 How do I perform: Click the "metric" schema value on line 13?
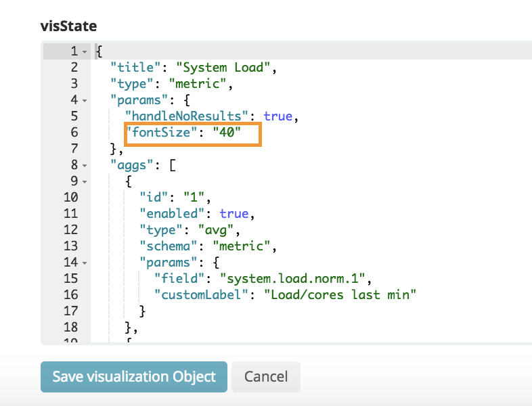click(x=242, y=246)
